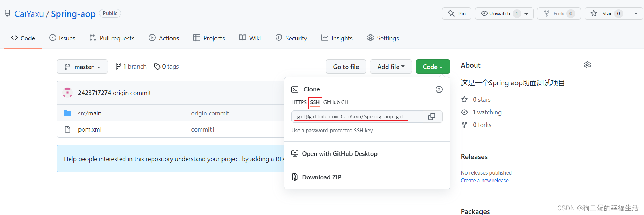Click the Public visibility badge

click(110, 13)
